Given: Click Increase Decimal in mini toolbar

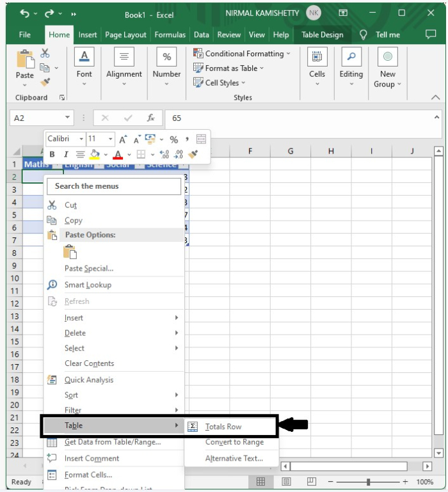Looking at the screenshot, I should pos(164,154).
